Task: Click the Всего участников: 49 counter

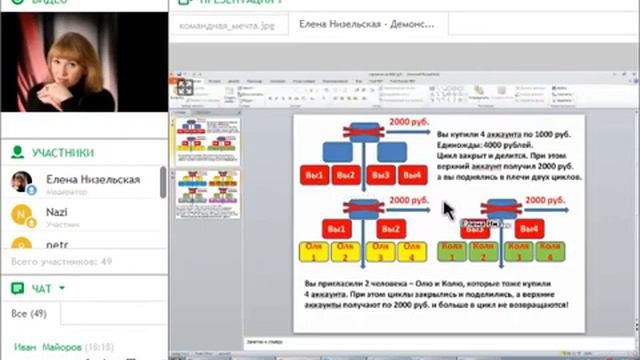Action: click(x=62, y=261)
